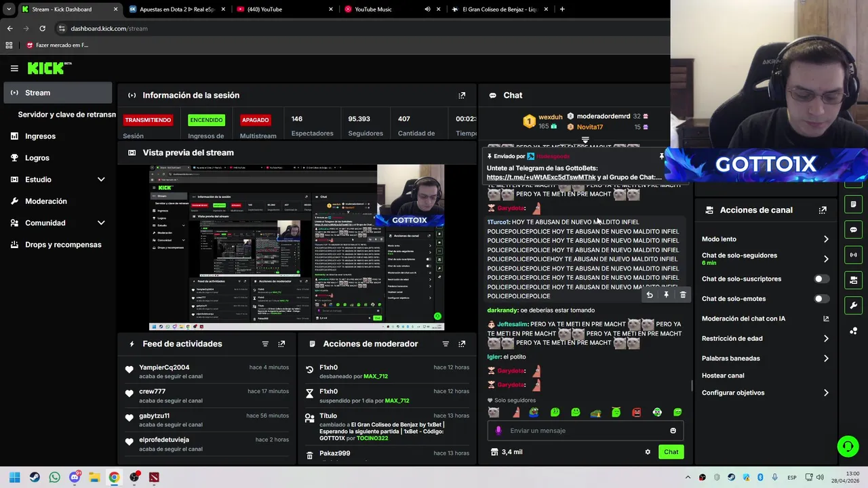This screenshot has width=868, height=488.
Task: Click the TRANSMITIENDO status badge
Action: click(148, 120)
